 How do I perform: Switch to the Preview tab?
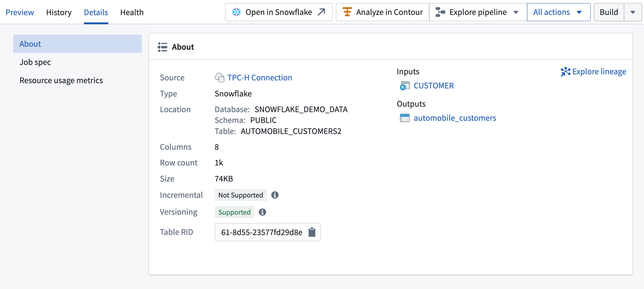(x=20, y=12)
